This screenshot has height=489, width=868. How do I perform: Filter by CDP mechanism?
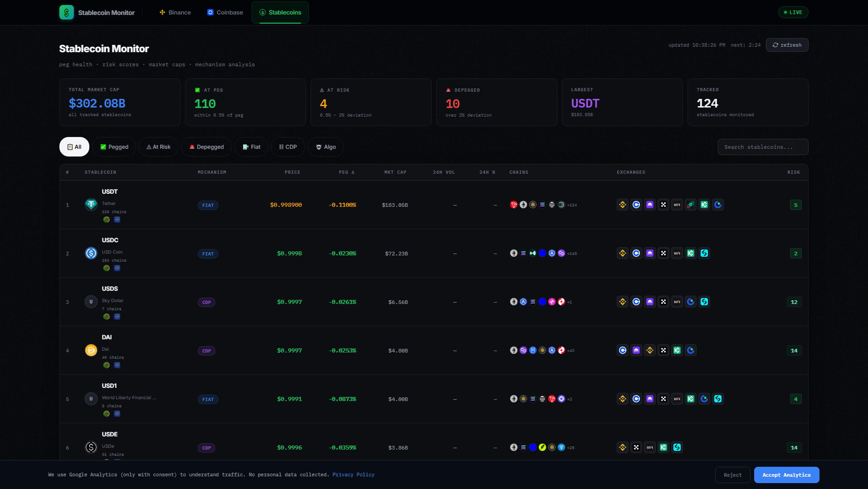click(x=288, y=147)
